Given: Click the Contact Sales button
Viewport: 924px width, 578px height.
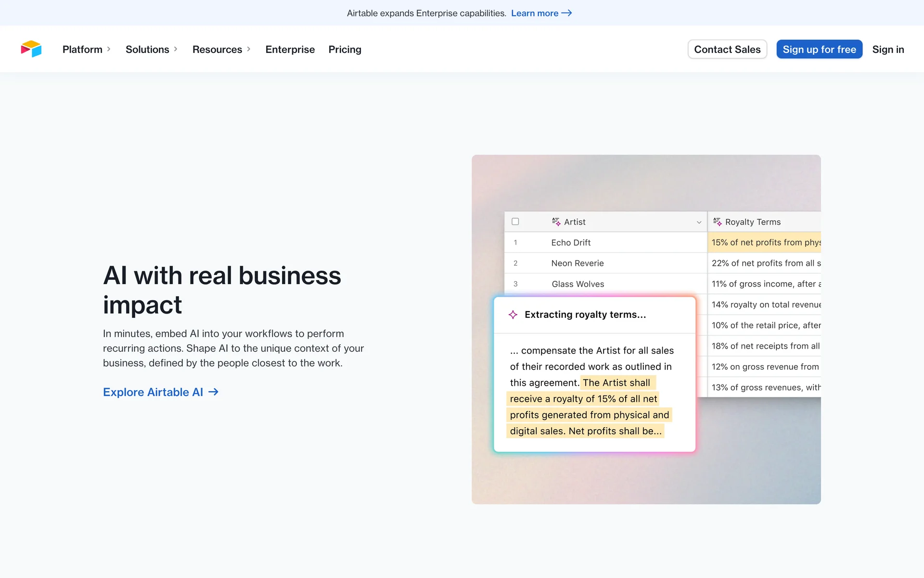Looking at the screenshot, I should tap(727, 49).
